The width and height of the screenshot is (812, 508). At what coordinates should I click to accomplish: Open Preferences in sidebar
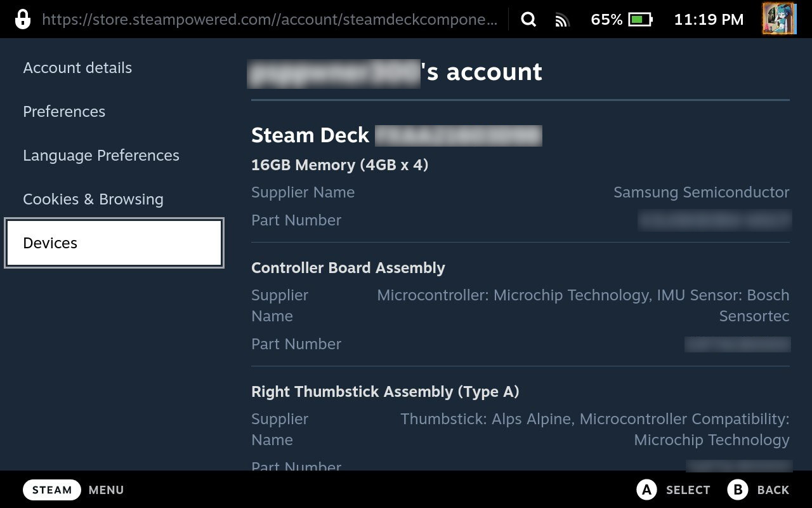click(x=64, y=112)
